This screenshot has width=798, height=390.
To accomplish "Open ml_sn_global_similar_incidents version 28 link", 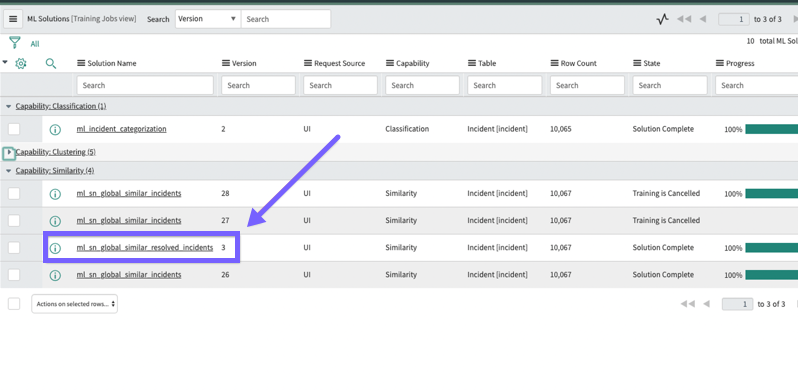I will pos(129,193).
